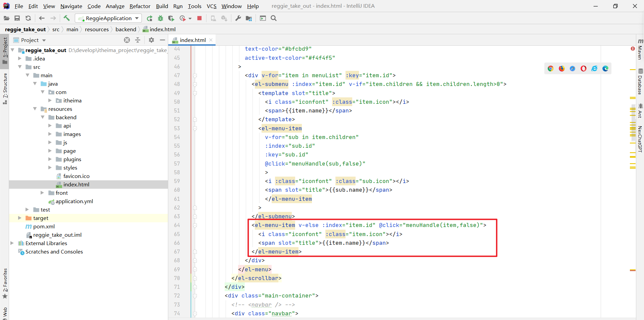Viewport: 644px width, 320px height.
Task: Expand the front folder
Action: click(42, 193)
